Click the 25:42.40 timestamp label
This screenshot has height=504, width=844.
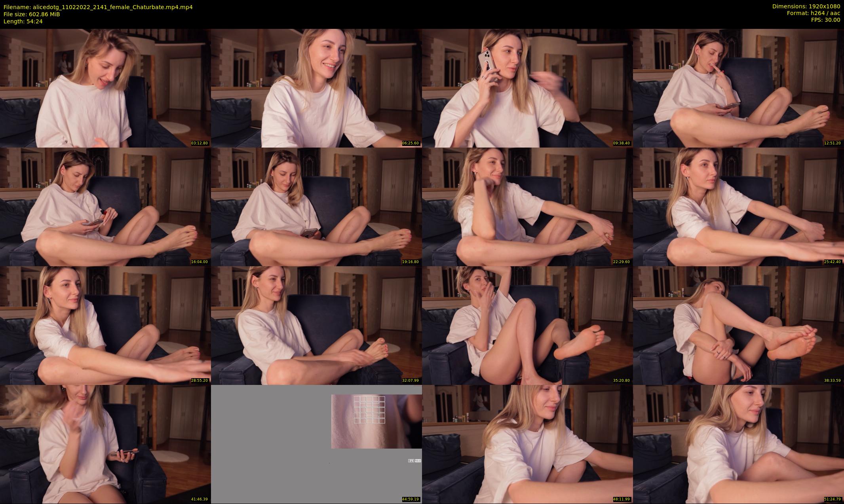coord(832,262)
